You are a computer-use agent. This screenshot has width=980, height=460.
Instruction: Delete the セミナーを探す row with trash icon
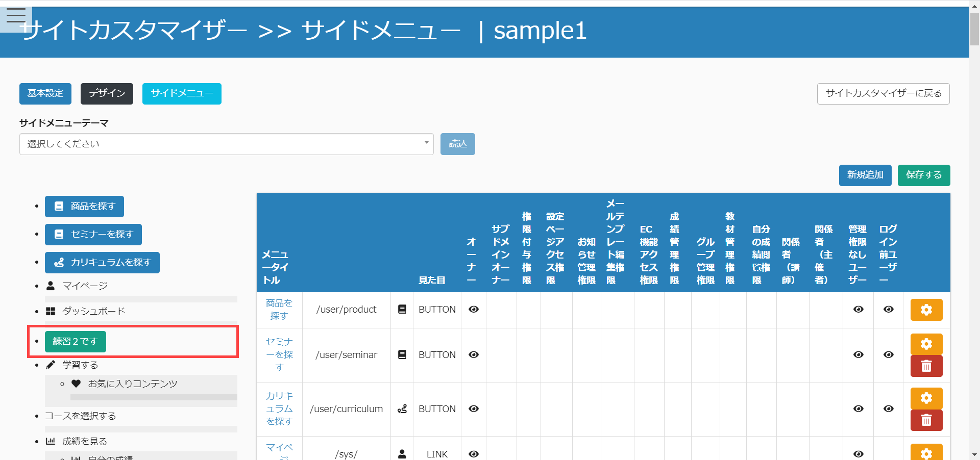point(926,366)
